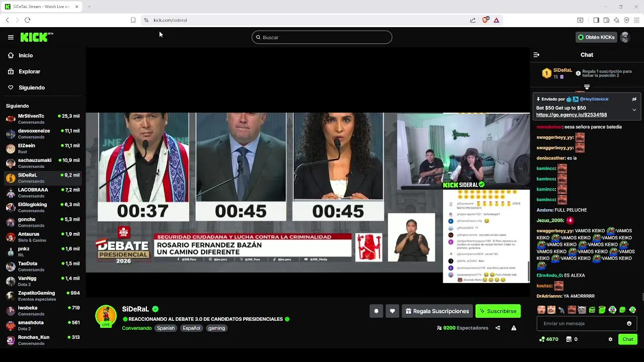Open smashdota channel in sidebar
This screenshot has height=362, width=644.
[42, 325]
